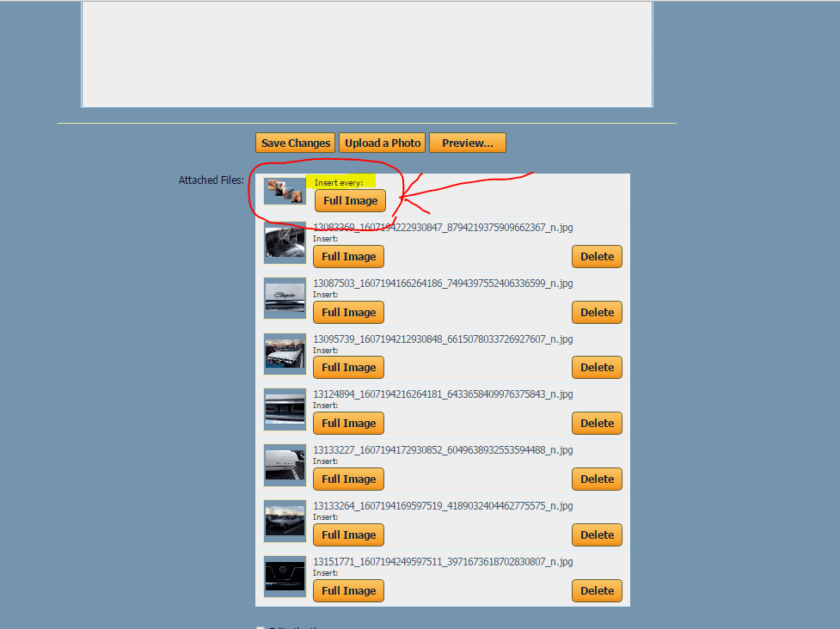The height and width of the screenshot is (629, 840).
Task: Click the Save Changes button
Action: tap(296, 143)
